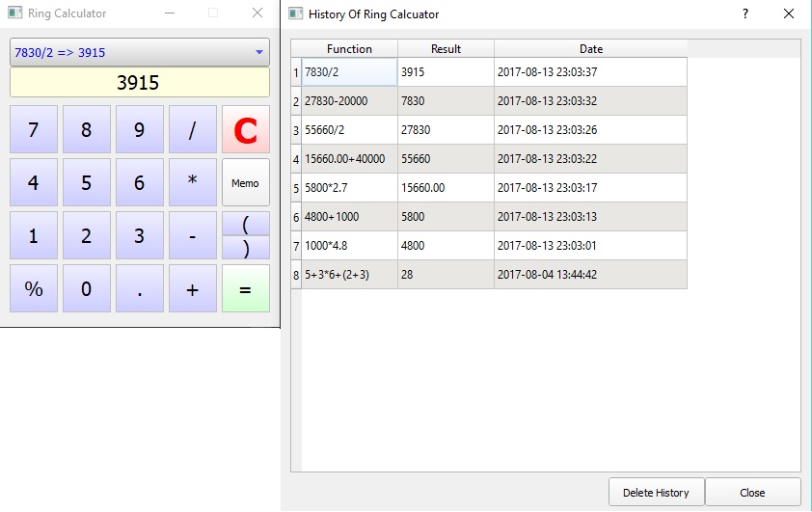
Task: Click the close parenthesis key
Action: pos(245,248)
